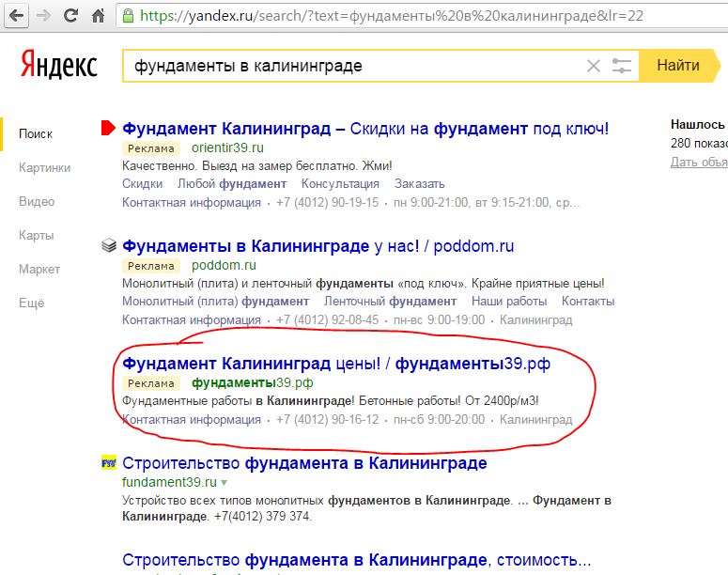Click the fundament39.ru green URL

(x=169, y=483)
